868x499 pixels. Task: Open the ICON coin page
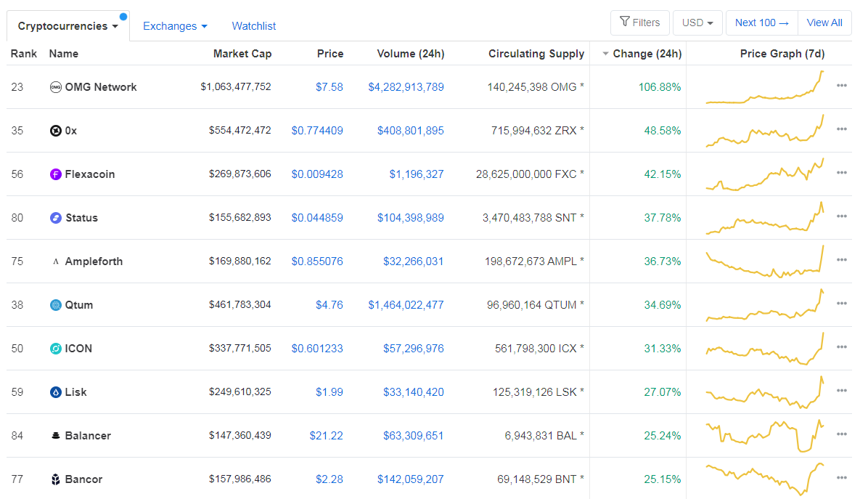click(78, 349)
